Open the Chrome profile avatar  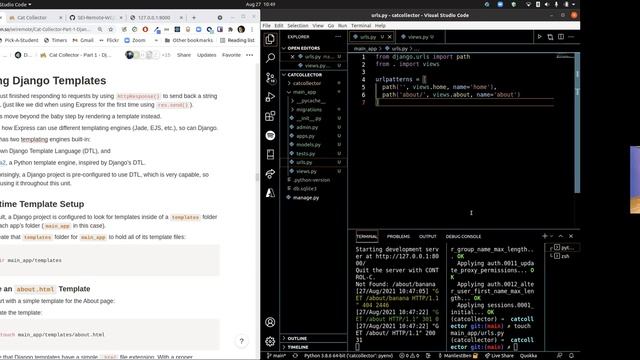point(241,29)
